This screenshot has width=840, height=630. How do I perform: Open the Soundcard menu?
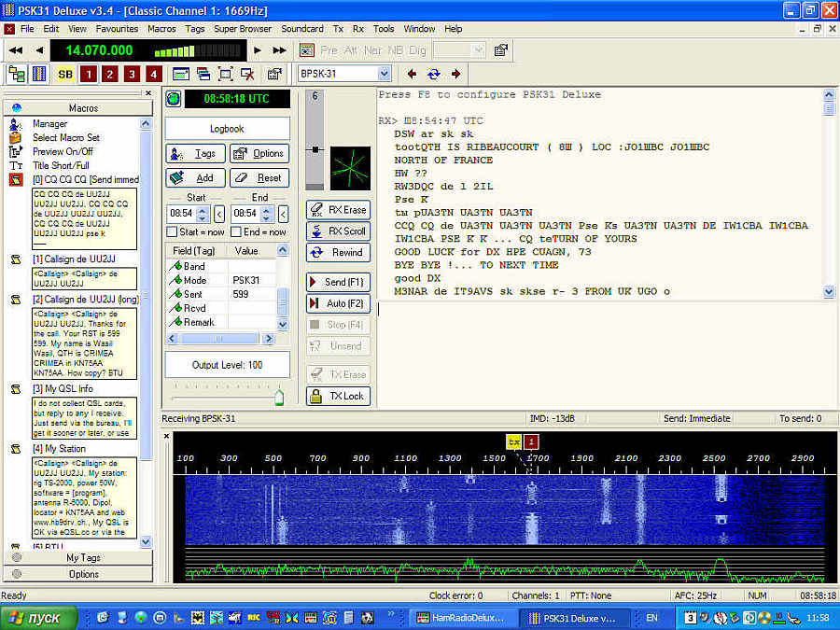click(302, 29)
